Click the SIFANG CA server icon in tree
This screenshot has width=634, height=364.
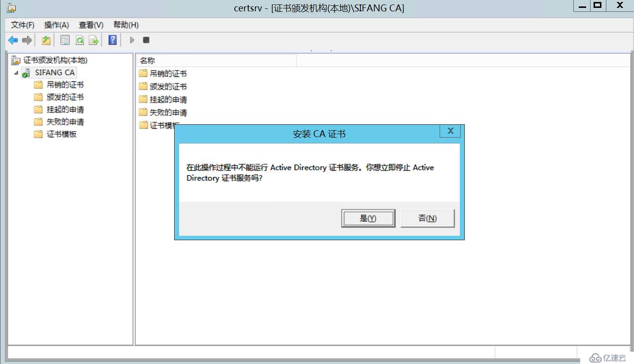pyautogui.click(x=26, y=73)
